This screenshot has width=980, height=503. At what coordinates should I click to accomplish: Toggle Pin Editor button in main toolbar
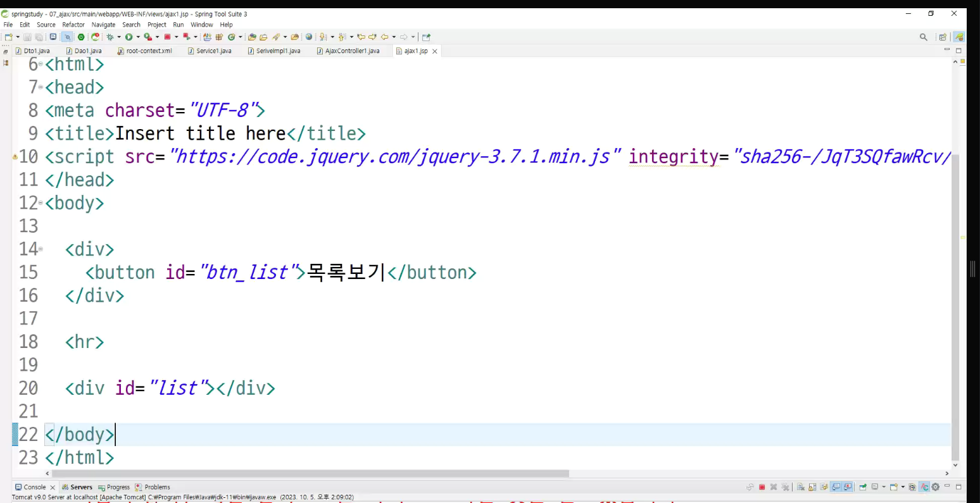426,37
